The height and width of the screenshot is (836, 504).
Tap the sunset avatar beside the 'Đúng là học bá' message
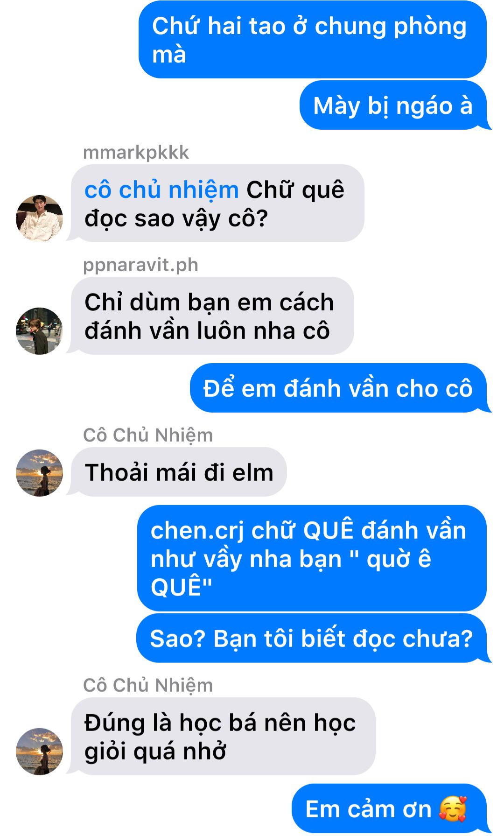[x=39, y=751]
